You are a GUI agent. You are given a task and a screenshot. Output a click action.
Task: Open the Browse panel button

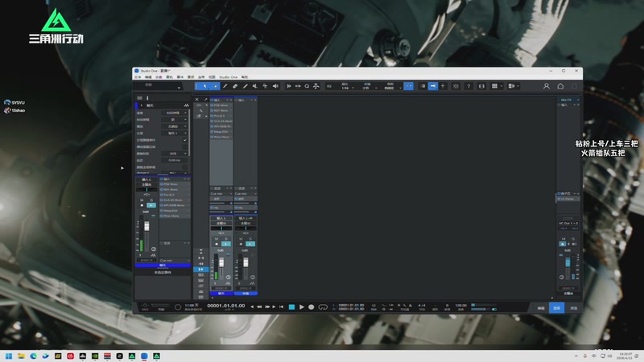(x=573, y=307)
